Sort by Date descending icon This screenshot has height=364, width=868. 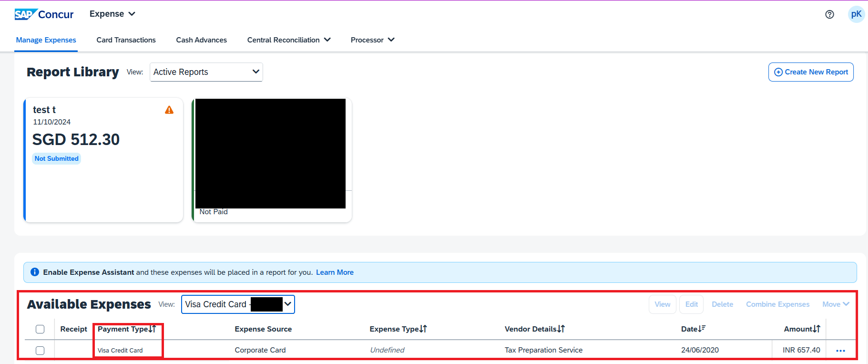[x=702, y=329]
